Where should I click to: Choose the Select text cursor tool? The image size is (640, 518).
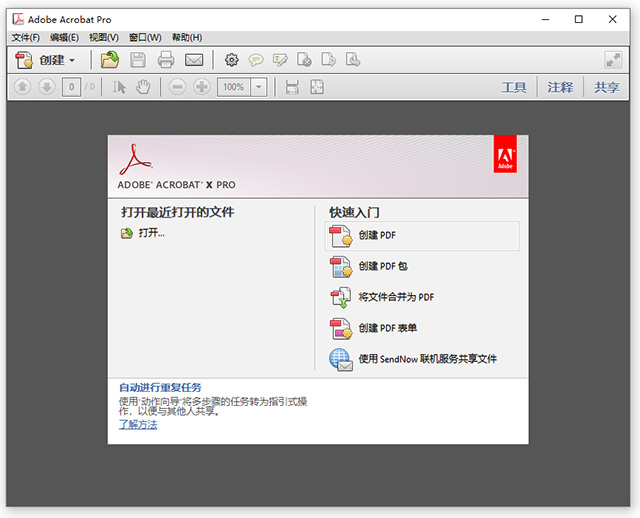[119, 87]
